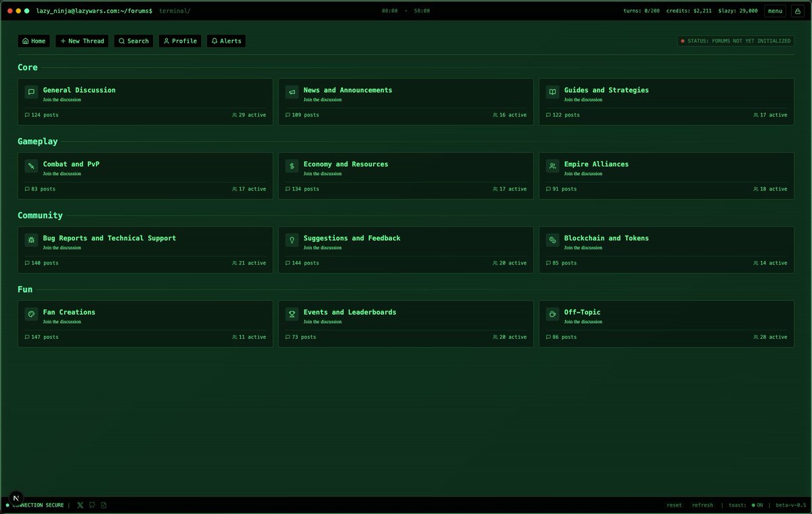The height and width of the screenshot is (514, 812).
Task: Click the refresh link in the footer
Action: [702, 505]
